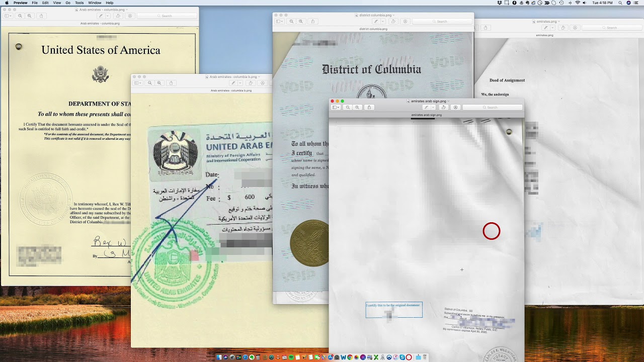Rotate image in Arab emirates - columbia.png window
Image resolution: width=644 pixels, height=362 pixels.
118,16
